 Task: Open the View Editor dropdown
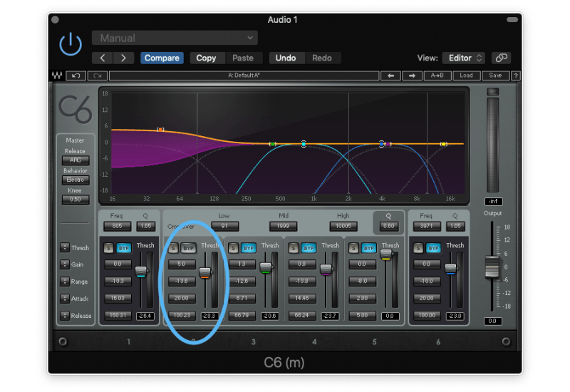pyautogui.click(x=465, y=58)
